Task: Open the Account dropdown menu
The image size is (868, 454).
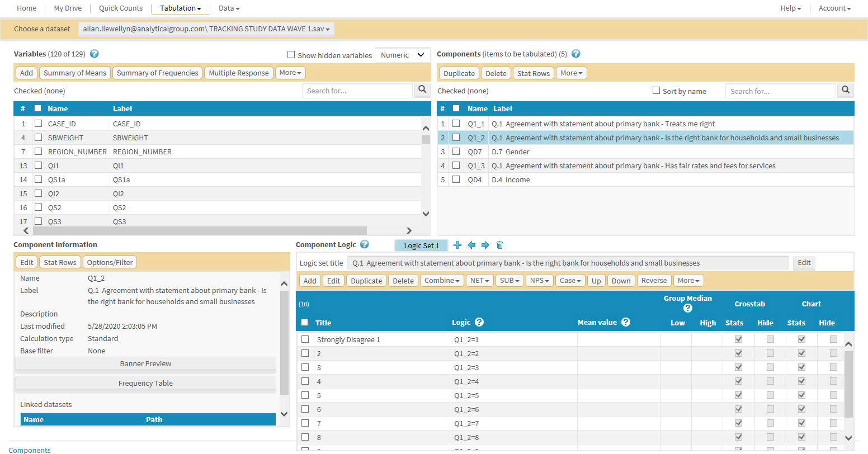Action: 834,8
